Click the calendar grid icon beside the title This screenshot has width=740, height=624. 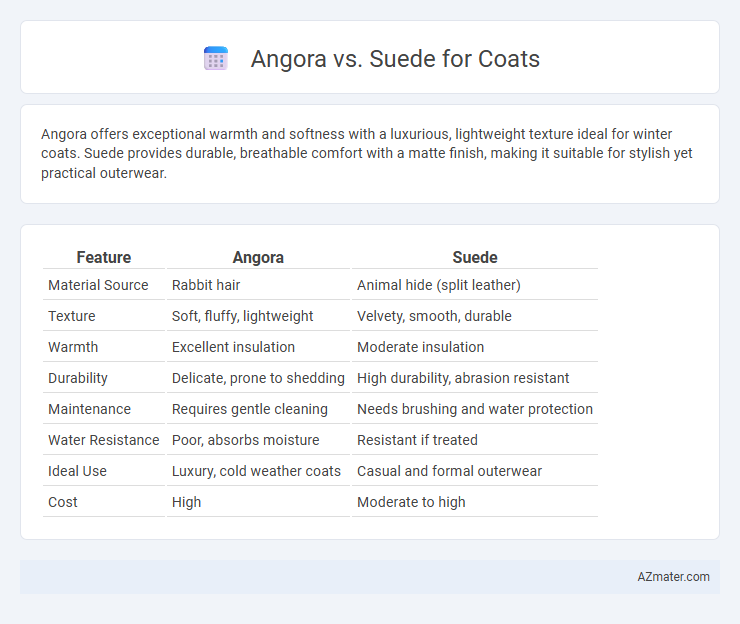point(216,59)
